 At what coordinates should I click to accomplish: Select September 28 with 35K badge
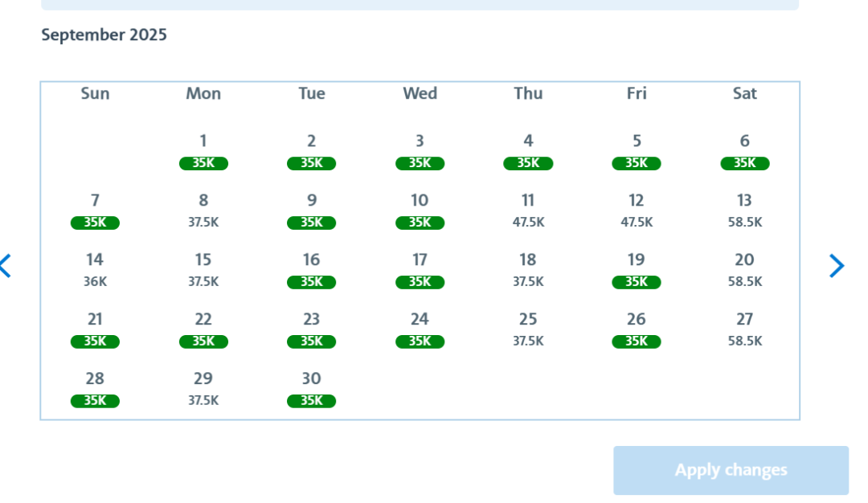95,389
